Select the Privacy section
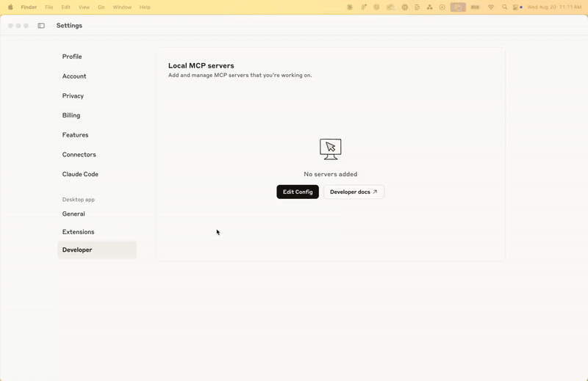588x381 pixels. click(x=97, y=96)
